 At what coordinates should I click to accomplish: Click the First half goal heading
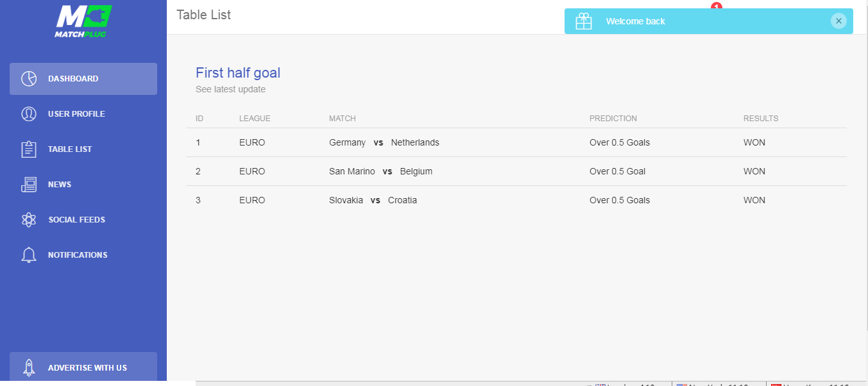(x=238, y=73)
